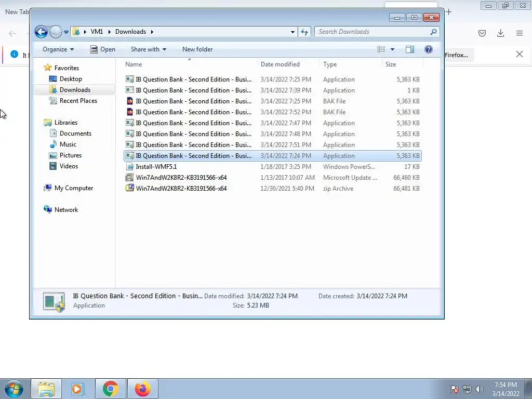The image size is (532, 399).
Task: Select the application modified at 7:48 PM
Action: (x=272, y=134)
